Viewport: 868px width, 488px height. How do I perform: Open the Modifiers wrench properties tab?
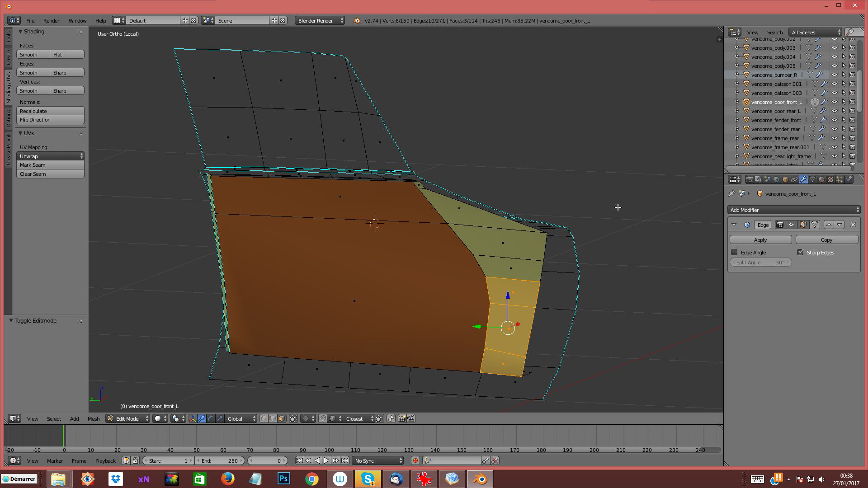click(803, 179)
